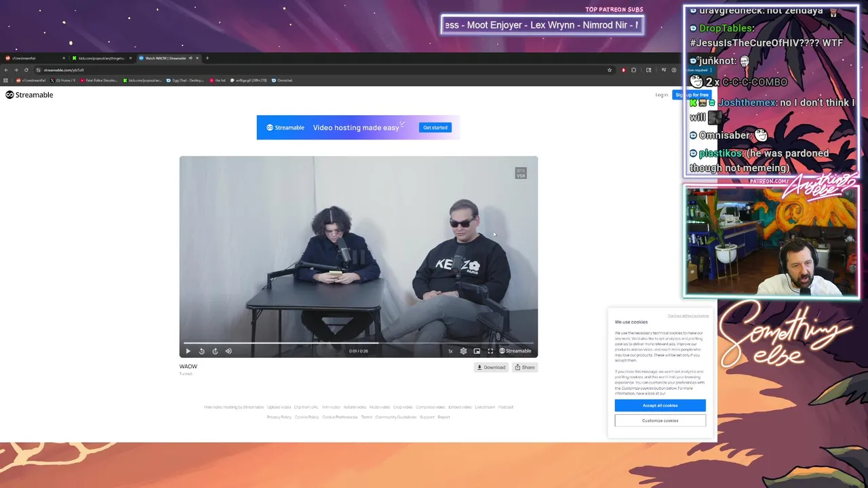This screenshot has height=488, width=868.
Task: Click Continue without accepting link
Action: coord(688,316)
